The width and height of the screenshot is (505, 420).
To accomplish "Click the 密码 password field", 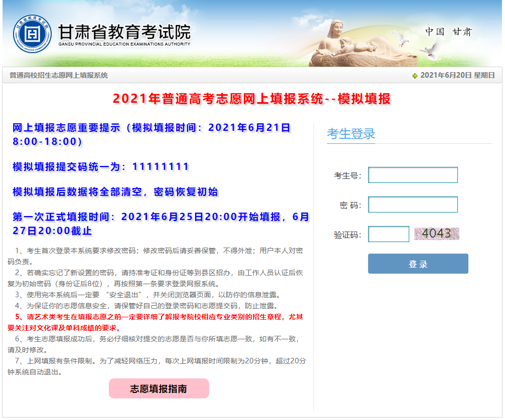I will click(412, 204).
